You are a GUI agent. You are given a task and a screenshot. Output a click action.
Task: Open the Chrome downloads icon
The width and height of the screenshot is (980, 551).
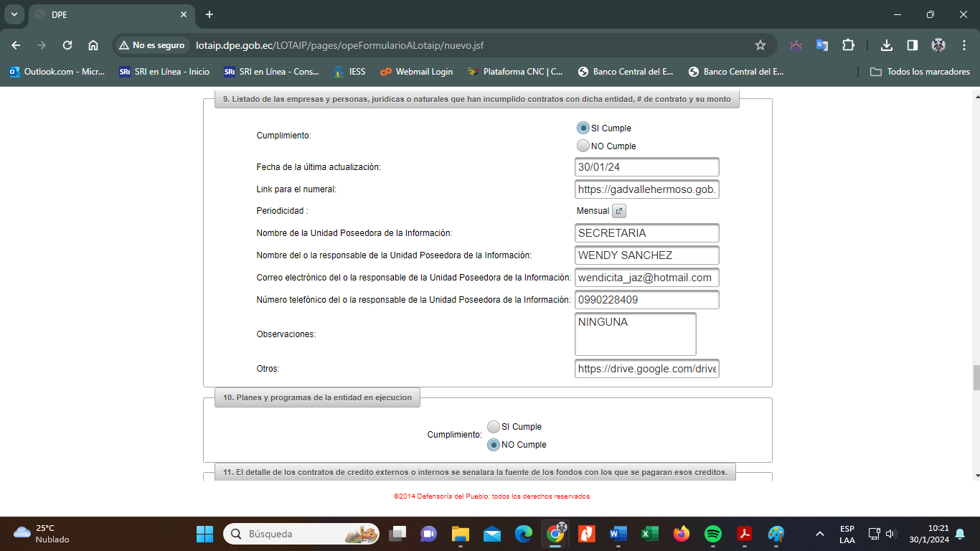(887, 45)
